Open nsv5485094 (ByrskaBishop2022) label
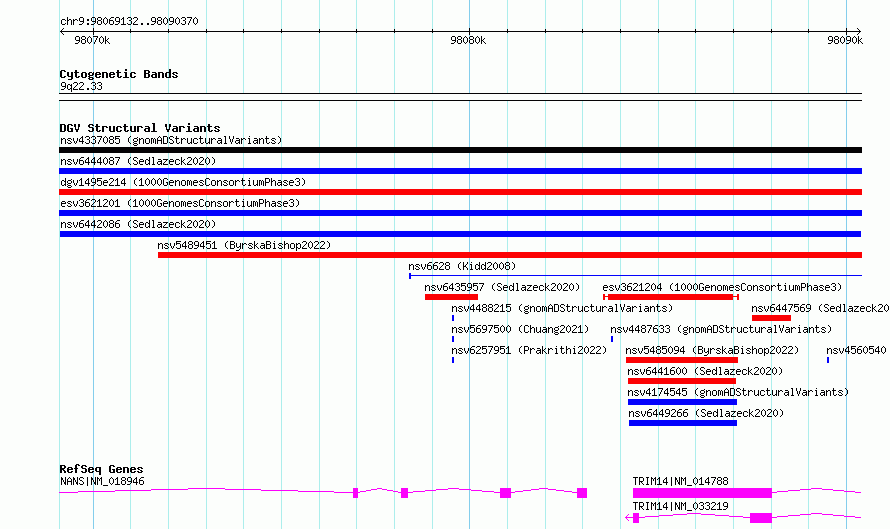 tap(712, 350)
